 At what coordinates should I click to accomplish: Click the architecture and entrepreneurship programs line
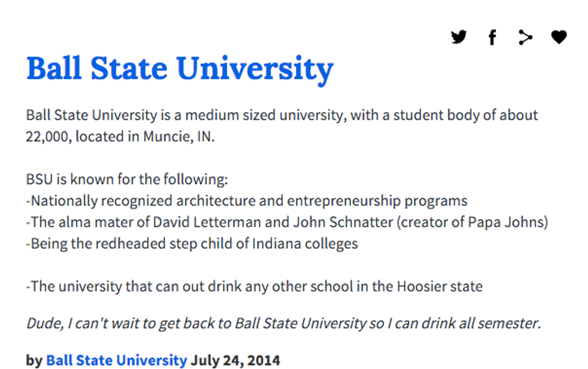click(x=247, y=200)
